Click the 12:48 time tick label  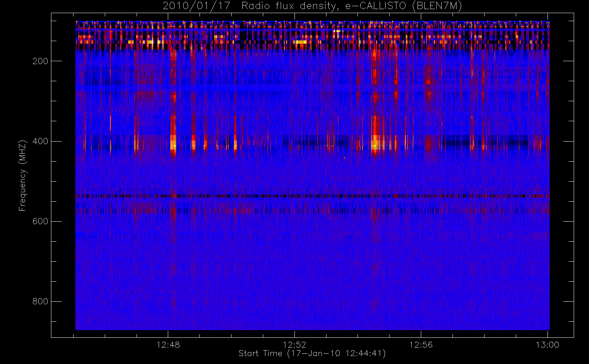(x=168, y=345)
